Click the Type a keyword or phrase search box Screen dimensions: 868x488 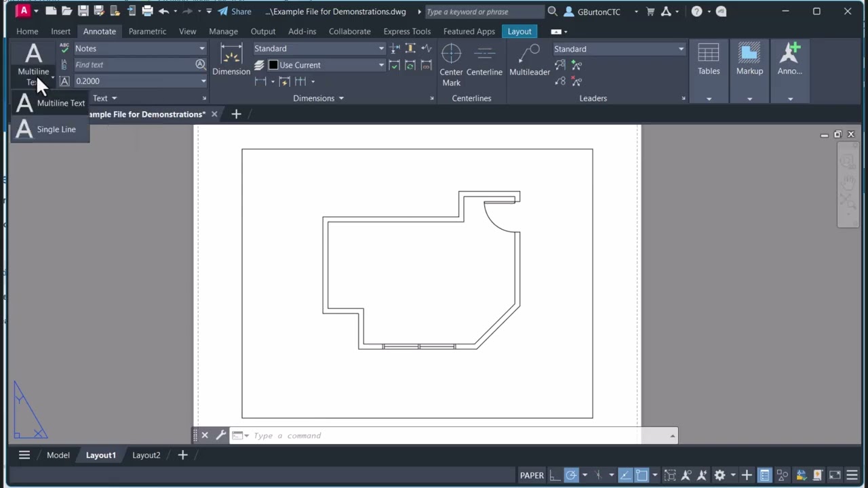pos(484,12)
